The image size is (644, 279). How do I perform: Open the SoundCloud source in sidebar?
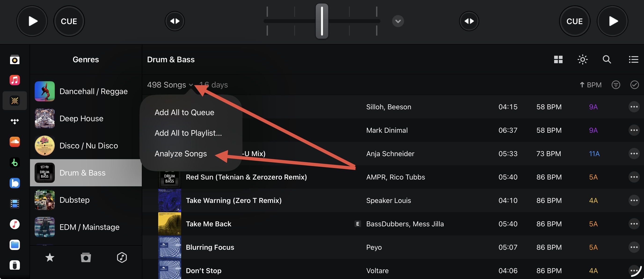coord(15,142)
